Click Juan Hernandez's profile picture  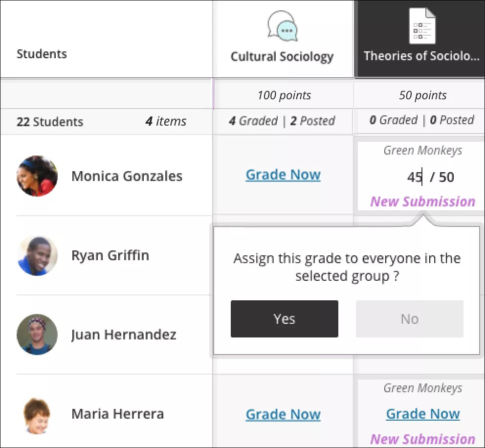coord(37,335)
